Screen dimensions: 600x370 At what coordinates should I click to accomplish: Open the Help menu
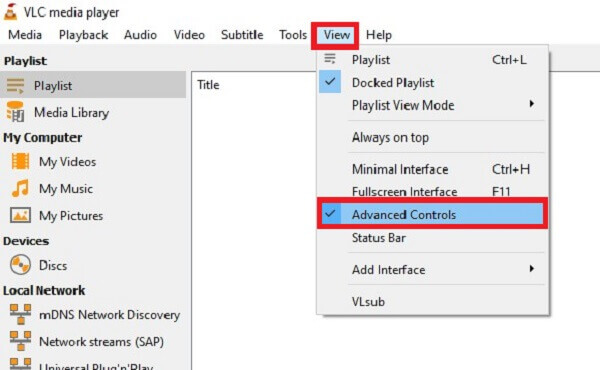[x=379, y=35]
